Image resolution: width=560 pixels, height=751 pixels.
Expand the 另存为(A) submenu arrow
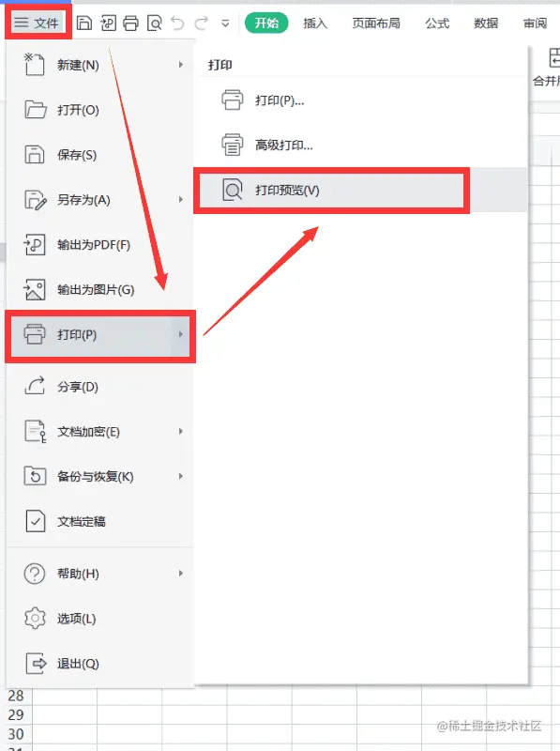(180, 199)
